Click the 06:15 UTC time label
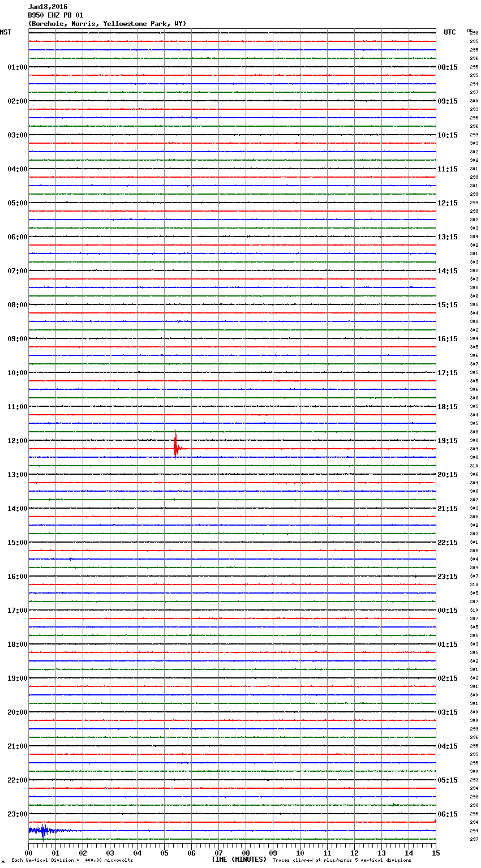 tap(448, 814)
